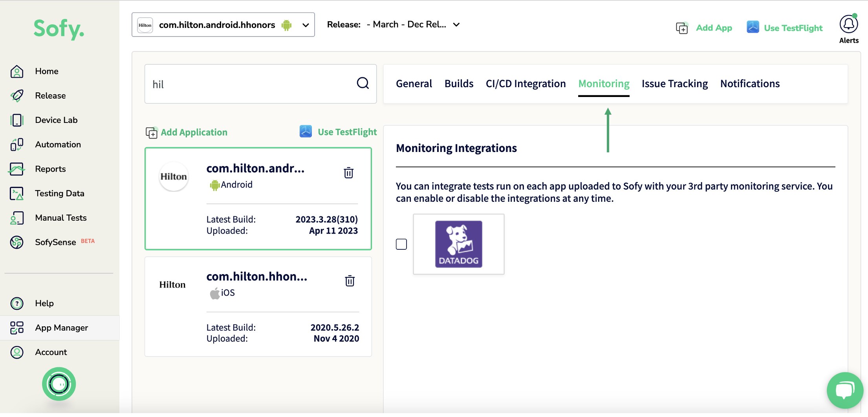Switch to the Builds tab

(x=458, y=83)
